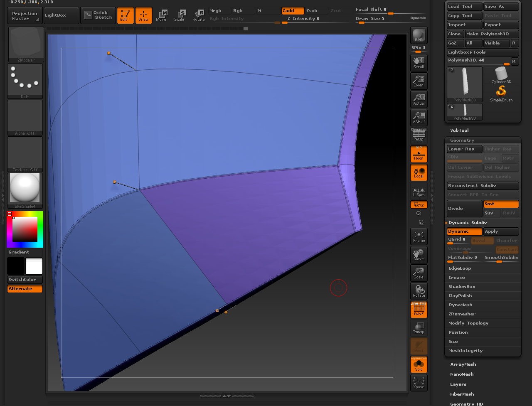532x406 pixels.
Task: Toggle Alternate color button
Action: click(x=25, y=289)
